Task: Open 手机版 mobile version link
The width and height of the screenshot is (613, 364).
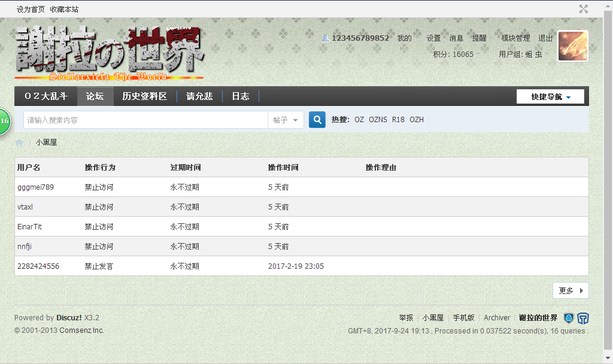Action: click(x=463, y=318)
